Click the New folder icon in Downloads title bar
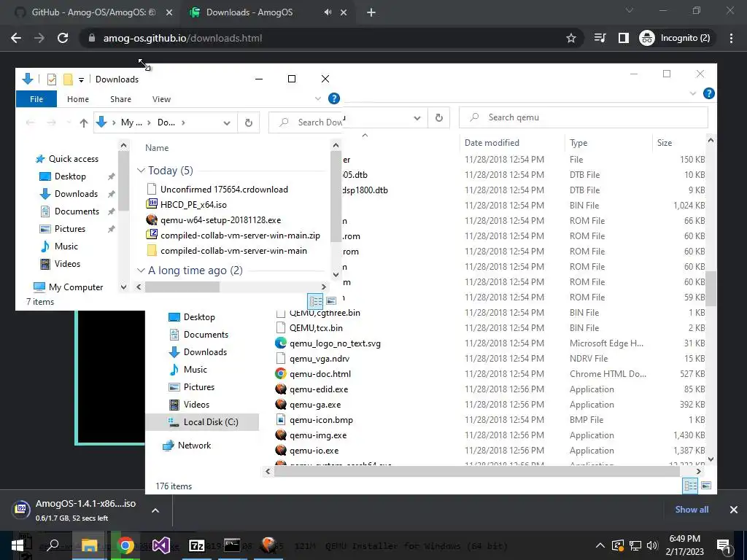 68,79
